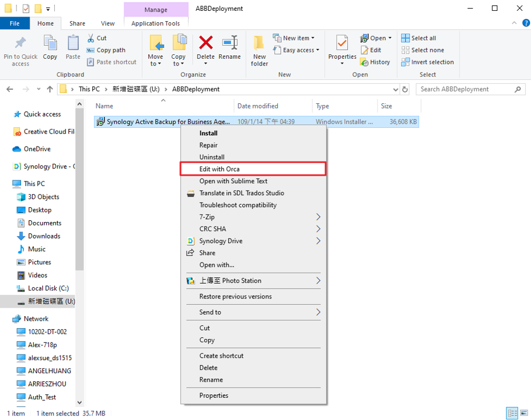Choose Repair in the context menu
This screenshot has width=531, height=420.
click(253, 145)
